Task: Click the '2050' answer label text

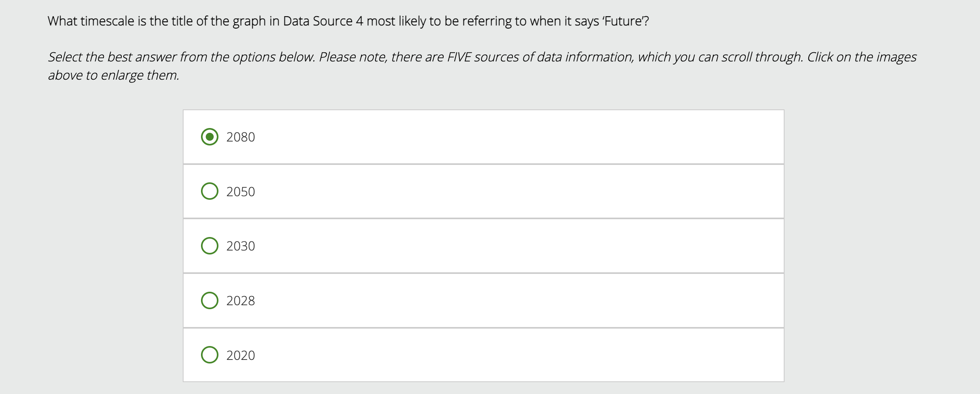Action: coord(240,192)
